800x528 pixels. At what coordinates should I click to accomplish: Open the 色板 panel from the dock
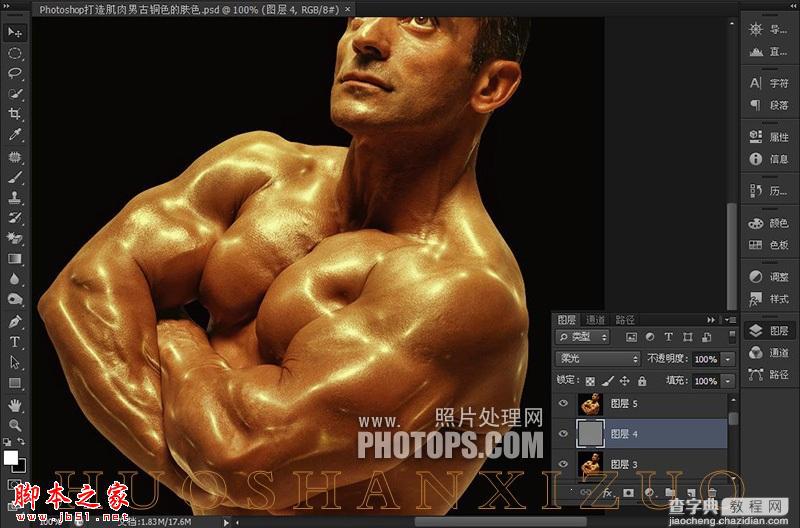coord(769,245)
